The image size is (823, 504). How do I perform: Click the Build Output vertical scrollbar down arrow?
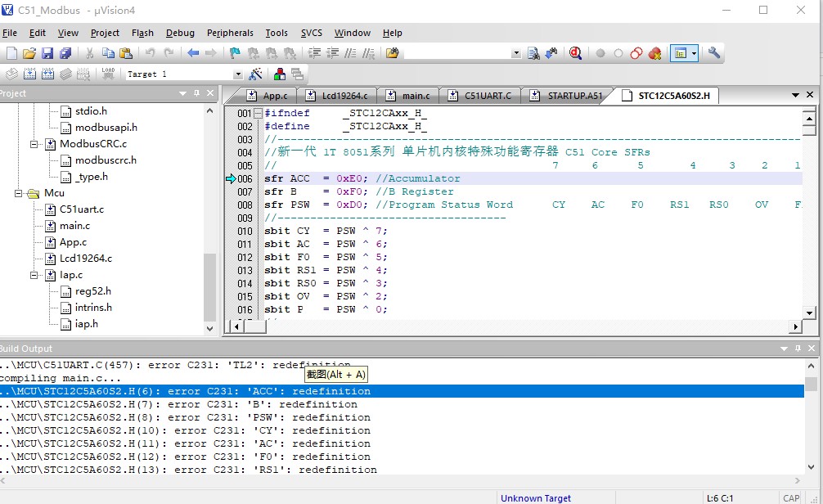811,467
